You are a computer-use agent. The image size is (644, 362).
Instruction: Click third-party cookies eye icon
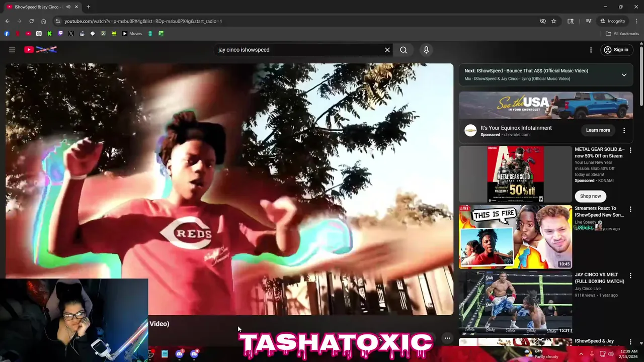(543, 21)
